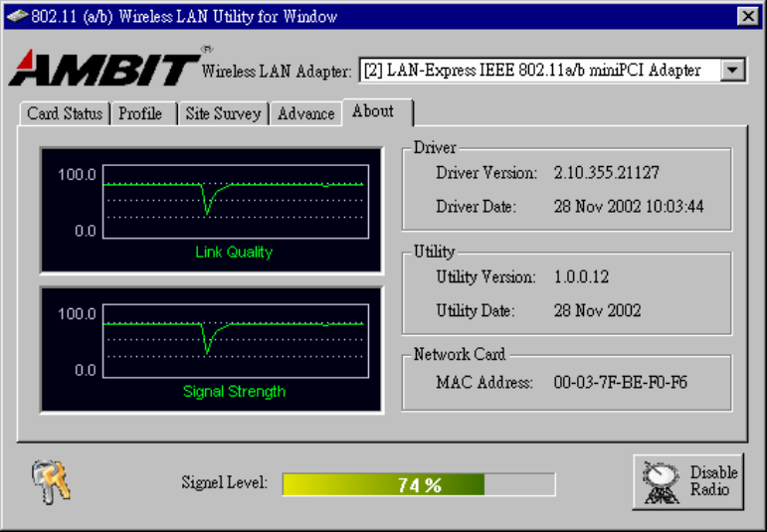Open the Wireless LAN Adapter dropdown arrow
The image size is (767, 532).
coord(732,71)
